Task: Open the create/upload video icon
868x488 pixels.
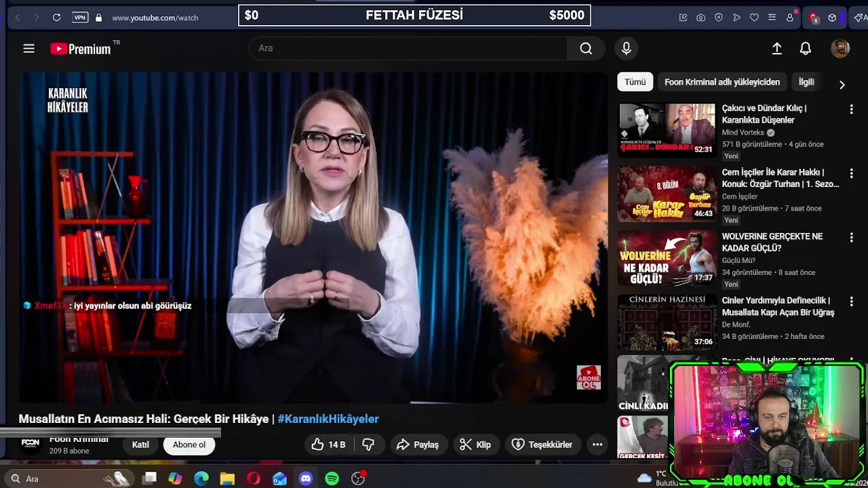Action: 777,48
